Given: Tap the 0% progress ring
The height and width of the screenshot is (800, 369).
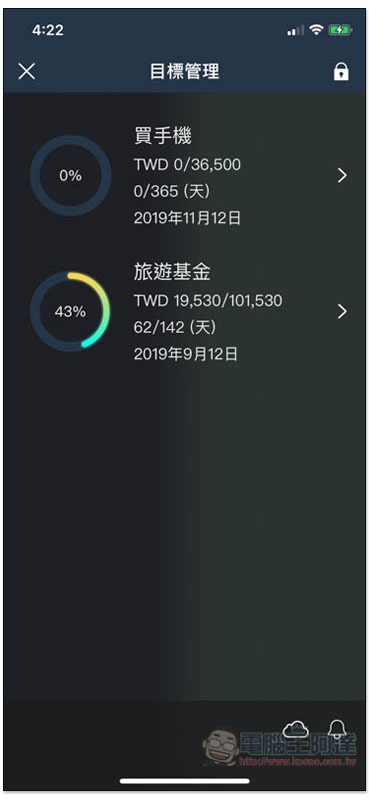Looking at the screenshot, I should pos(70,176).
